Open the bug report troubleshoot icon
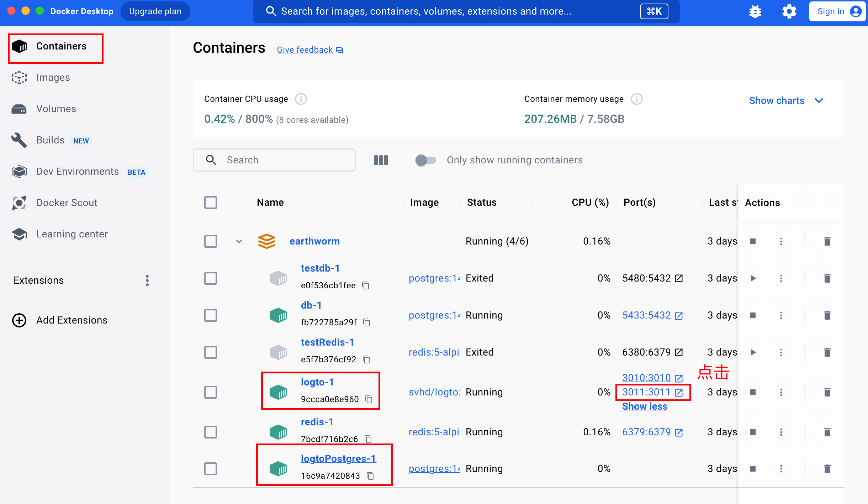The image size is (868, 504). click(755, 11)
